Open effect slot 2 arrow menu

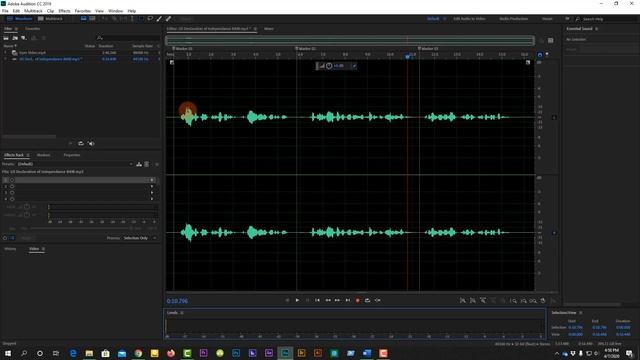coord(152,187)
